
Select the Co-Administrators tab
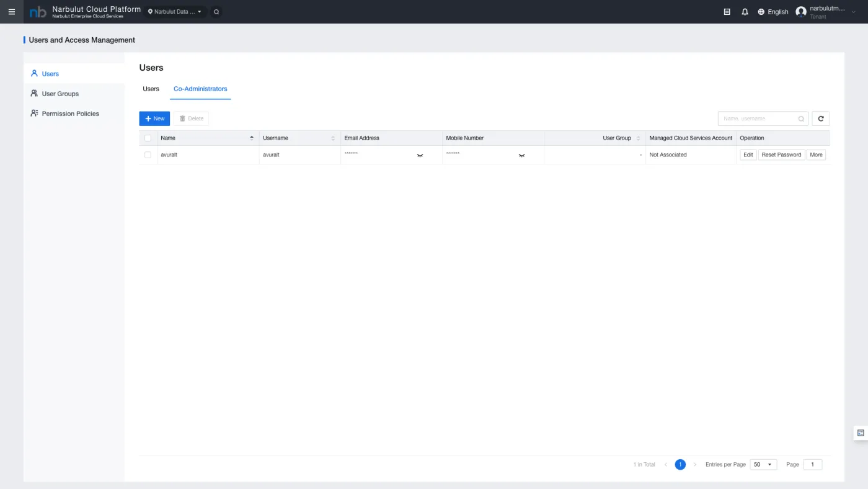pos(200,89)
